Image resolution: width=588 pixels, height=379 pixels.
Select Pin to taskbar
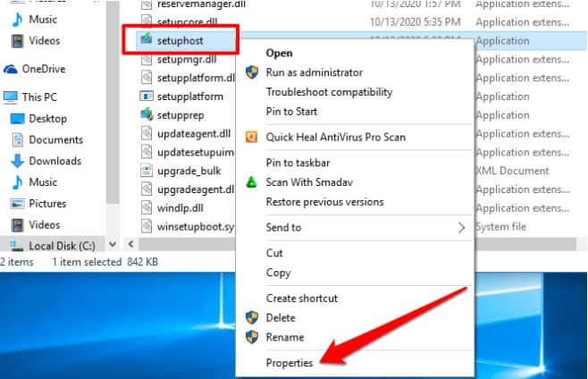pos(298,163)
